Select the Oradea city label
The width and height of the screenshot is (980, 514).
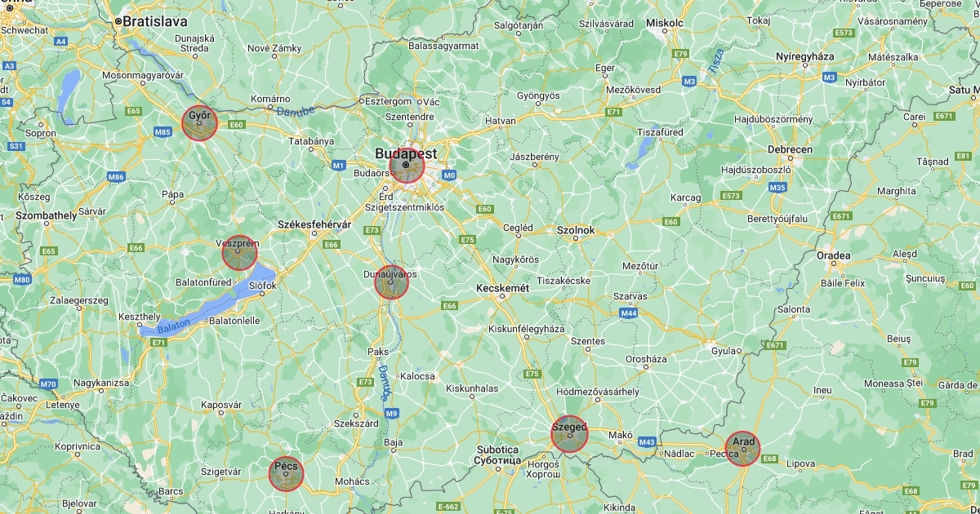[833, 255]
